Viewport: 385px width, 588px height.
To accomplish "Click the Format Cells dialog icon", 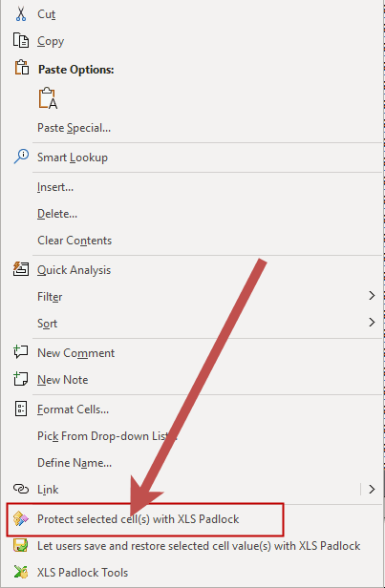I will click(21, 409).
